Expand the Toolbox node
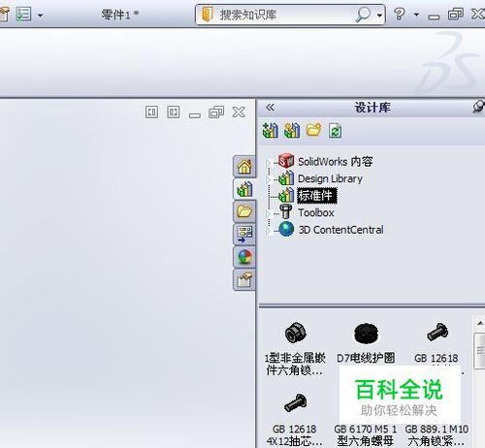 [x=268, y=213]
